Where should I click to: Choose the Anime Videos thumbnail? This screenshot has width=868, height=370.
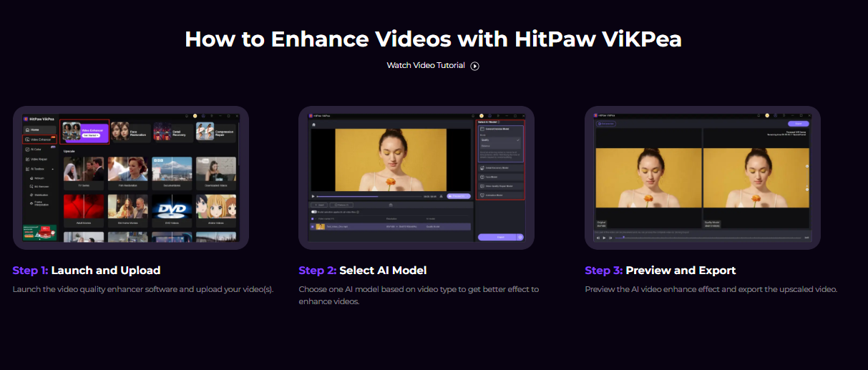coord(216,210)
